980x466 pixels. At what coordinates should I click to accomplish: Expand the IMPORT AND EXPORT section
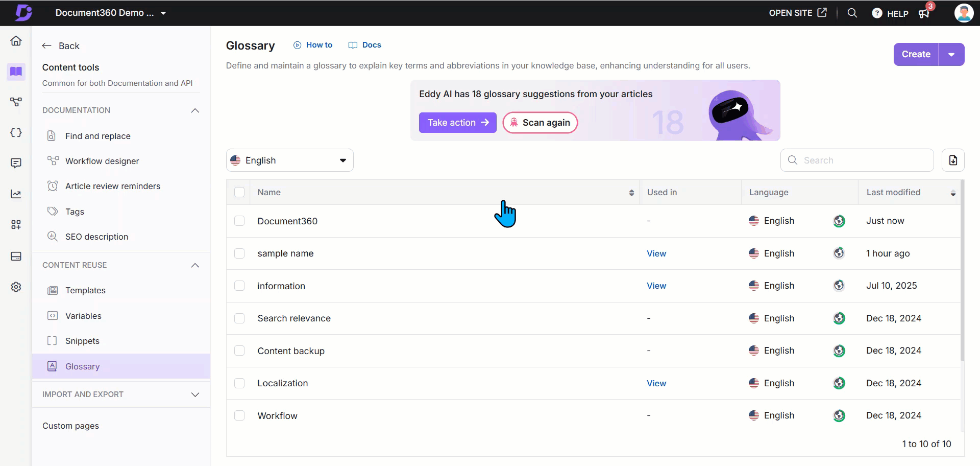tap(195, 394)
